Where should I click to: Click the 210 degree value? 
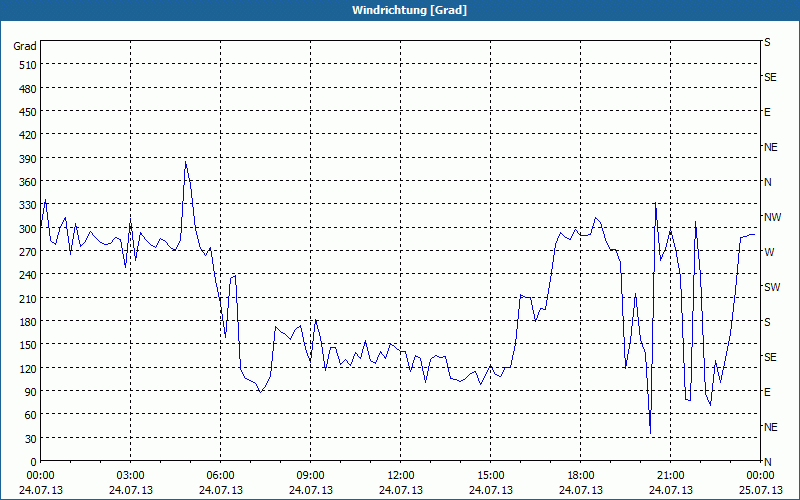click(x=28, y=298)
